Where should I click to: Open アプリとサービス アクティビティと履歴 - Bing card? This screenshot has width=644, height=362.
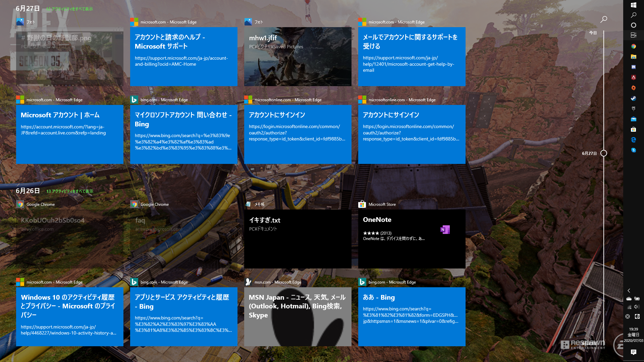tap(184, 317)
